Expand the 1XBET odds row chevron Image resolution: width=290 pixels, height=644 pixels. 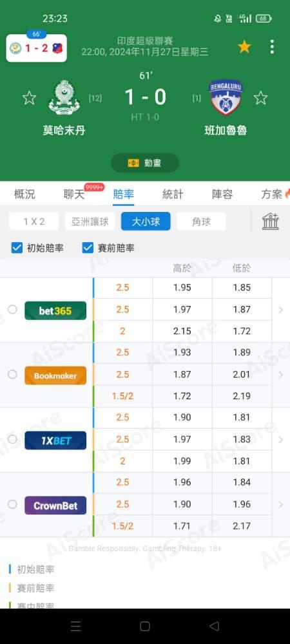(280, 439)
